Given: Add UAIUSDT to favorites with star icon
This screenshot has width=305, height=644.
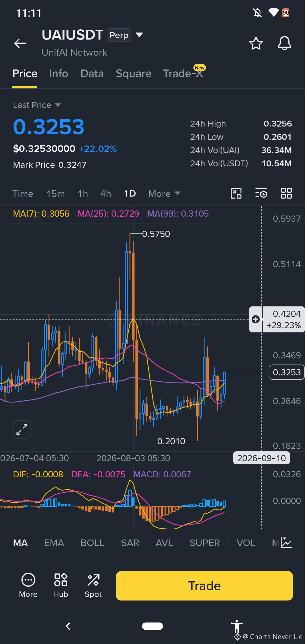Looking at the screenshot, I should (256, 43).
